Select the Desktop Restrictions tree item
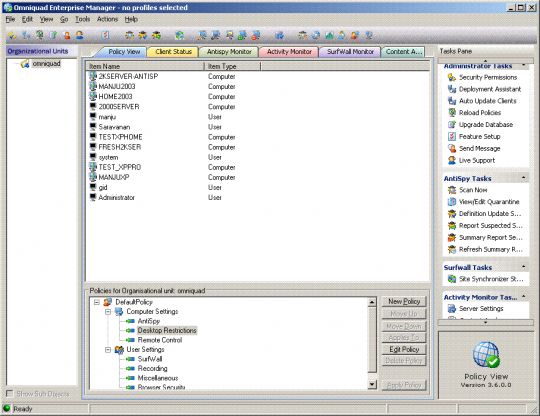Viewport: 540px width, 416px height. point(167,331)
